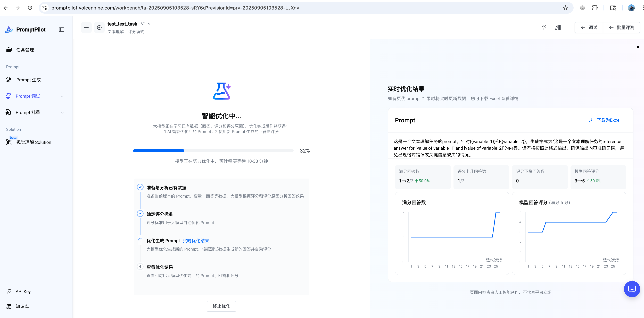Click the browser address bar URL
The image size is (644, 318).
click(175, 8)
